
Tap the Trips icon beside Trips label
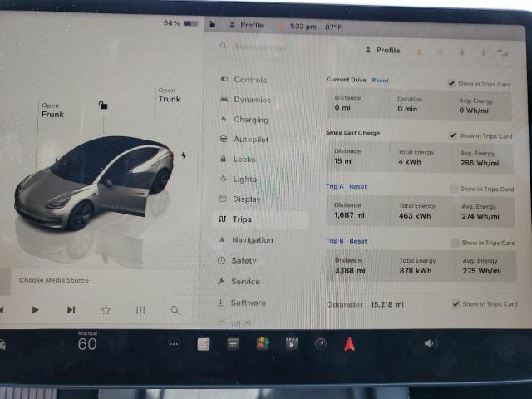222,219
